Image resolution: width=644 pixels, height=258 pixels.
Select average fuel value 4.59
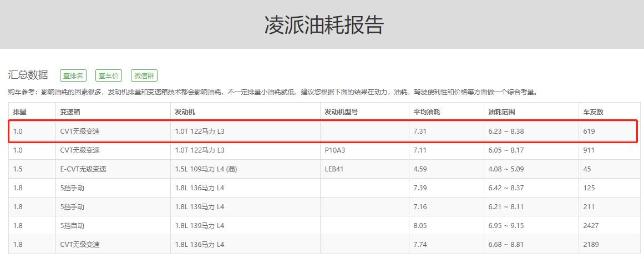coord(420,169)
